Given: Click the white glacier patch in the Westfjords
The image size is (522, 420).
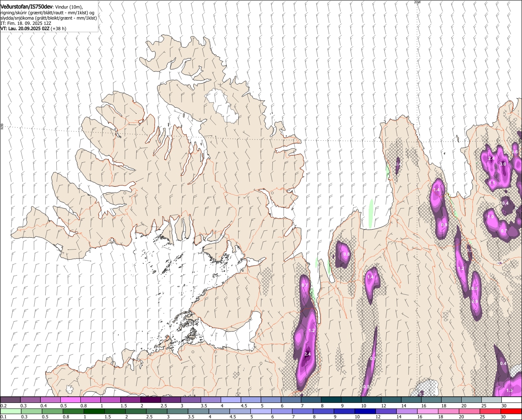Looking at the screenshot, I should point(222,106).
